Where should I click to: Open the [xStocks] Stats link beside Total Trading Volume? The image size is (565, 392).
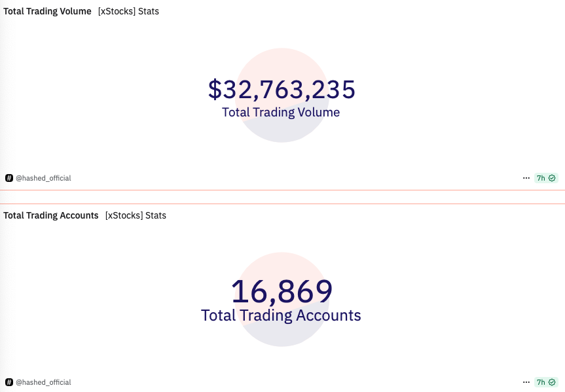128,11
